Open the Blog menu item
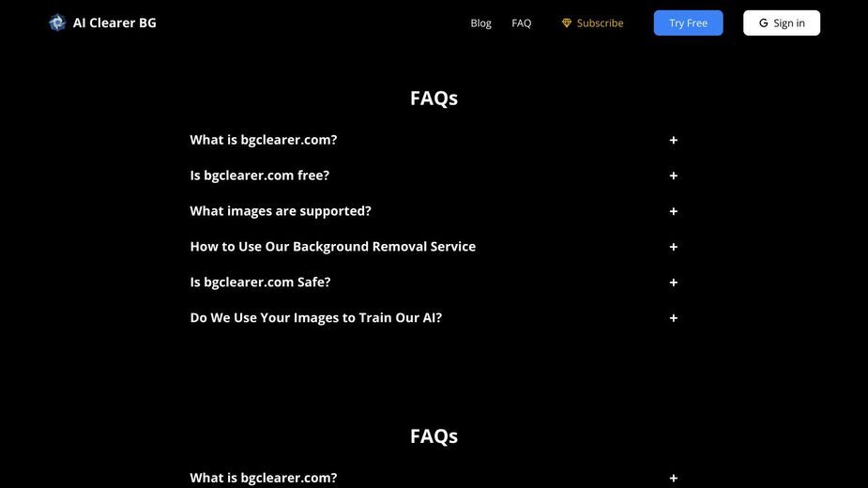The image size is (868, 488). point(480,23)
